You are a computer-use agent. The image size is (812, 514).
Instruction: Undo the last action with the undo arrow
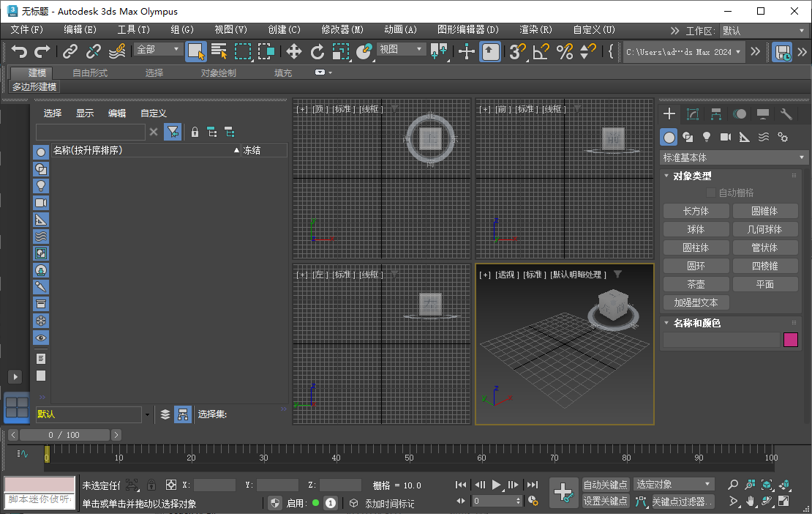[19, 51]
